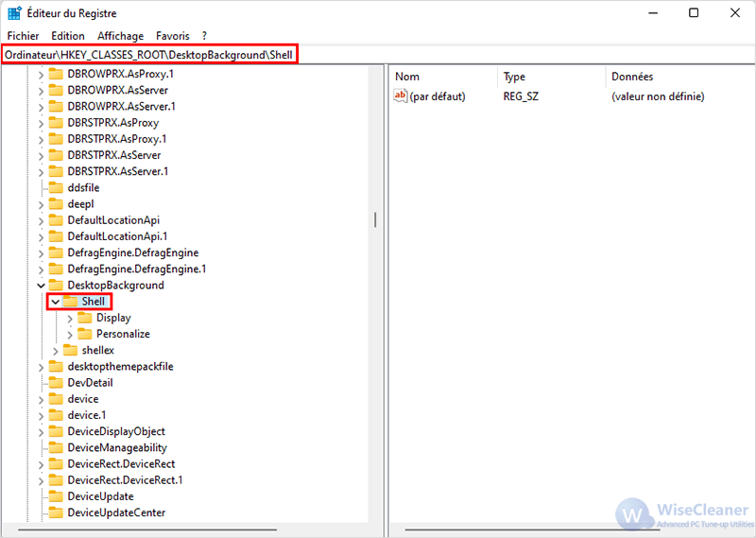Screen dimensions: 756x538
Task: Expand the shellex key
Action: [x=56, y=351]
